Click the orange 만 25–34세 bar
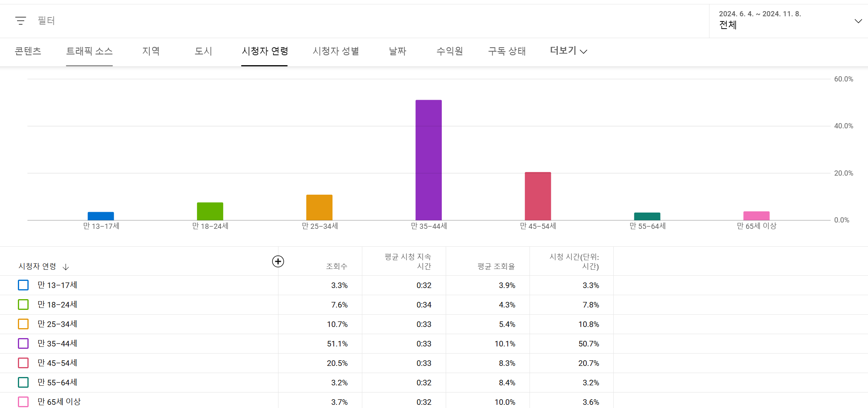 [319, 207]
